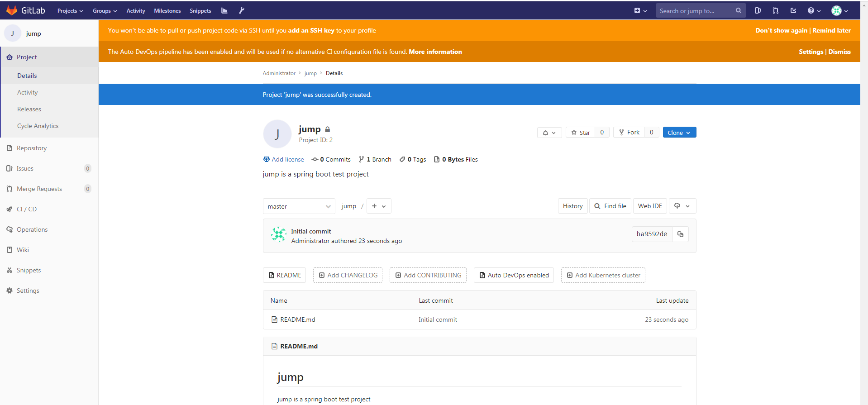
Task: Click the Fork button
Action: point(629,132)
